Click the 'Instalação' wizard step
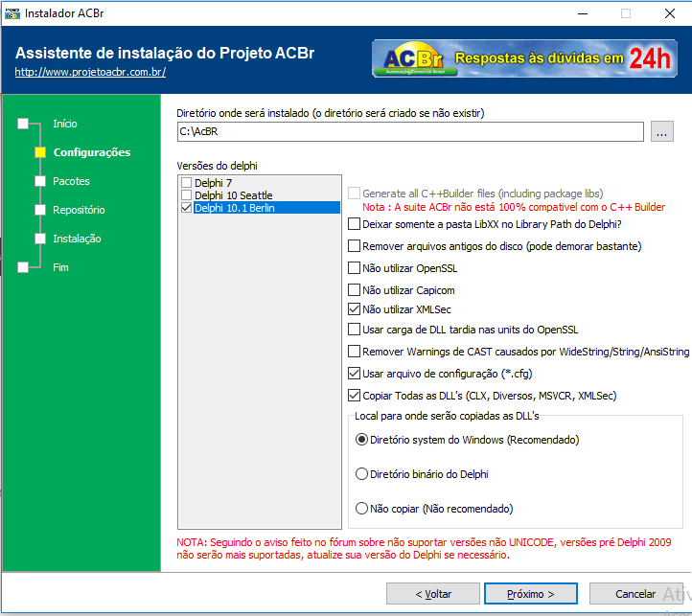692x616 pixels. tap(77, 239)
